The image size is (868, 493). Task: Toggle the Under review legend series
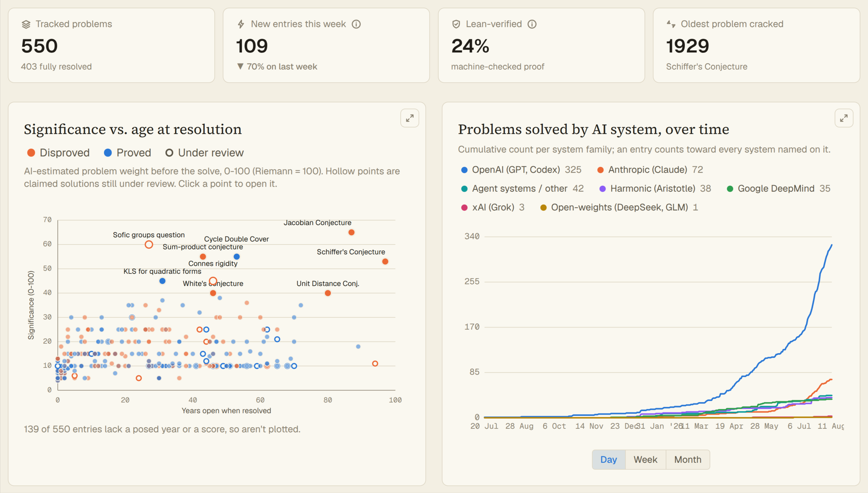204,153
